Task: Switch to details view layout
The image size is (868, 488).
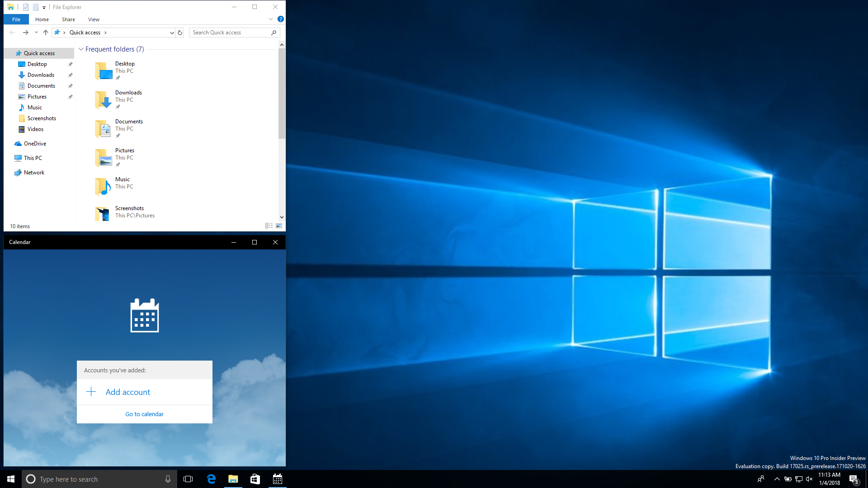Action: click(x=269, y=226)
